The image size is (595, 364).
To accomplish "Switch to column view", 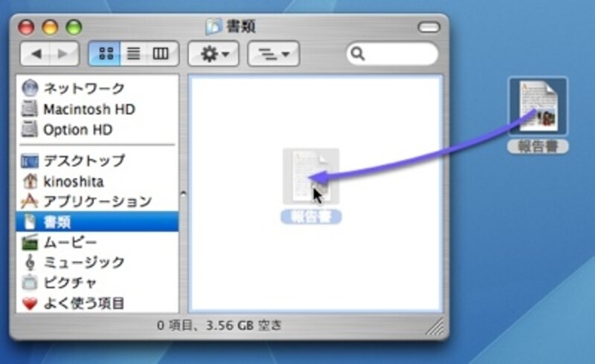I will pos(161,53).
